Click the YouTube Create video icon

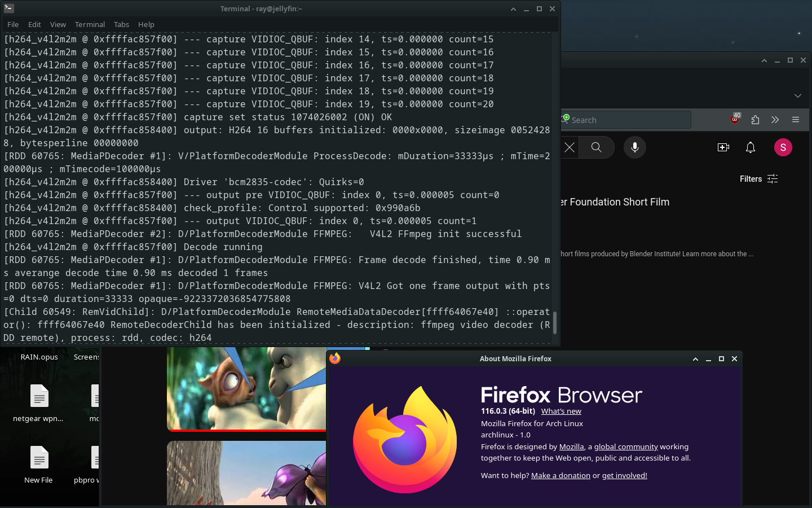point(723,147)
